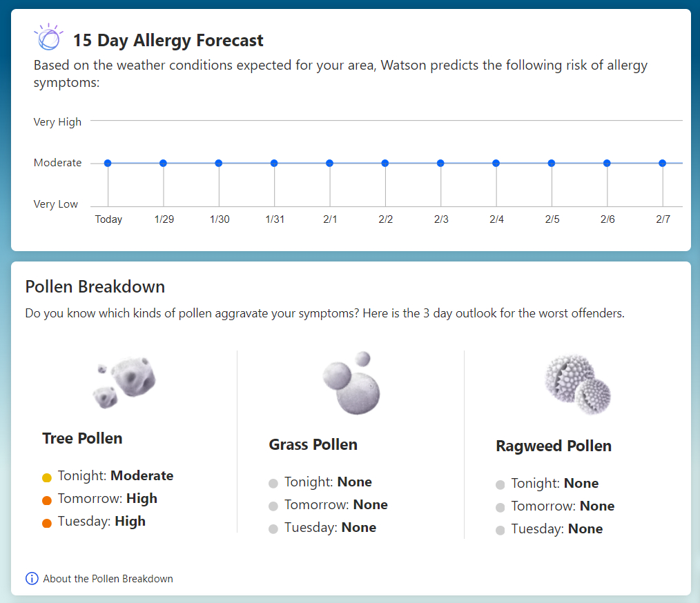Click the 15 Day Allergy Forecast heading
The height and width of the screenshot is (603, 700).
tap(168, 41)
